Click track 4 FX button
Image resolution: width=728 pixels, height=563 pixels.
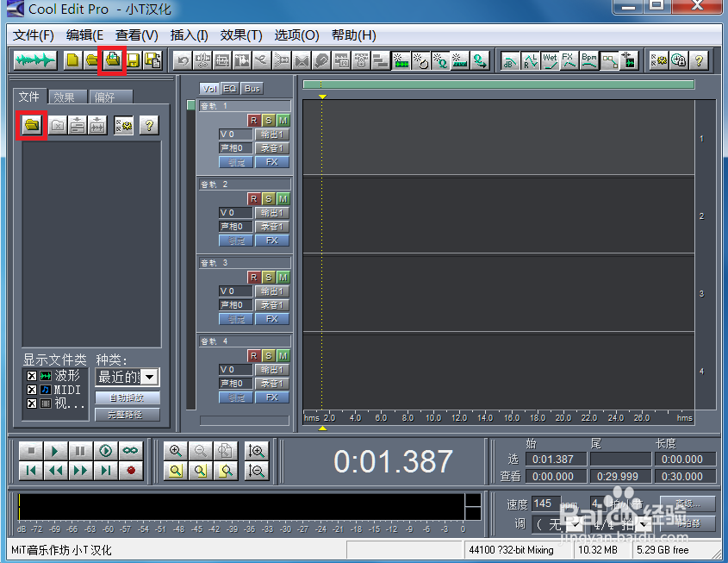pos(272,397)
